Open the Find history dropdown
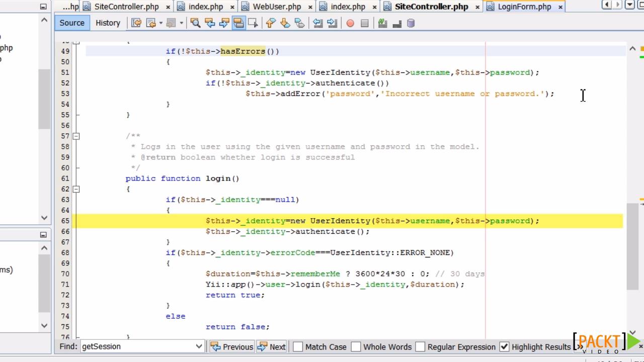Screen dimensions: 644x362 pyautogui.click(x=199, y=346)
